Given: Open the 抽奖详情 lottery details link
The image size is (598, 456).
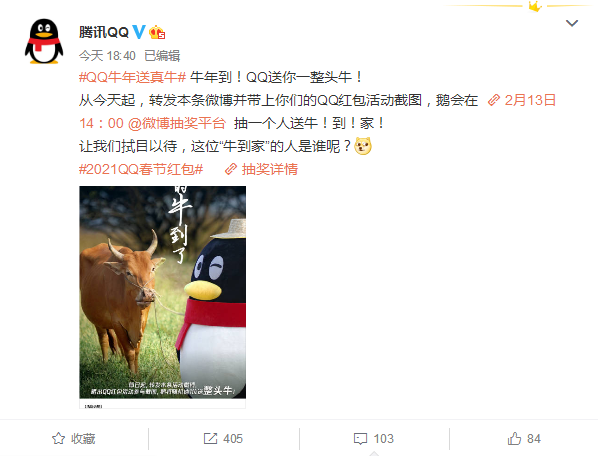Looking at the screenshot, I should coord(270,169).
